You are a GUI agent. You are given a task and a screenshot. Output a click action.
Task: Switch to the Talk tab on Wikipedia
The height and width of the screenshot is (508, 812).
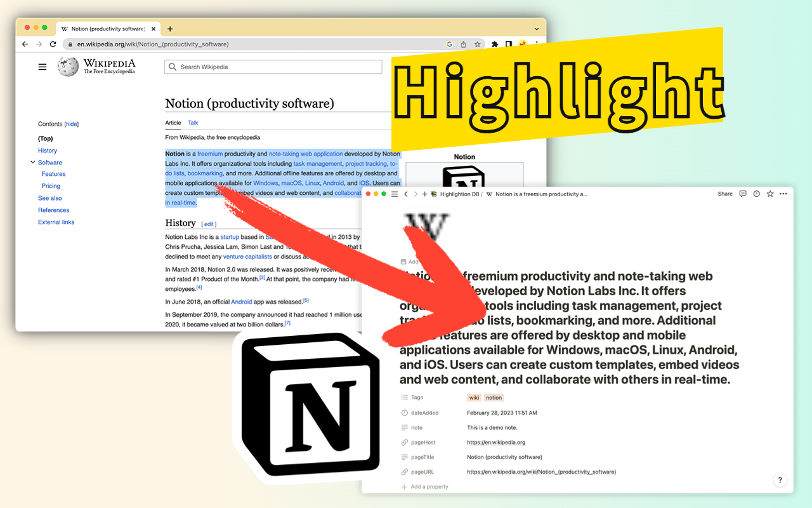(x=193, y=123)
